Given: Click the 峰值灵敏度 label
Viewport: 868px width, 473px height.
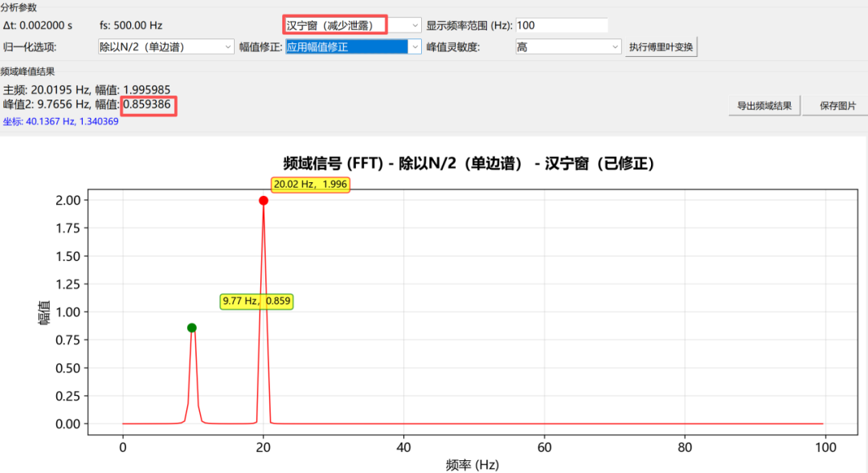Looking at the screenshot, I should (452, 47).
